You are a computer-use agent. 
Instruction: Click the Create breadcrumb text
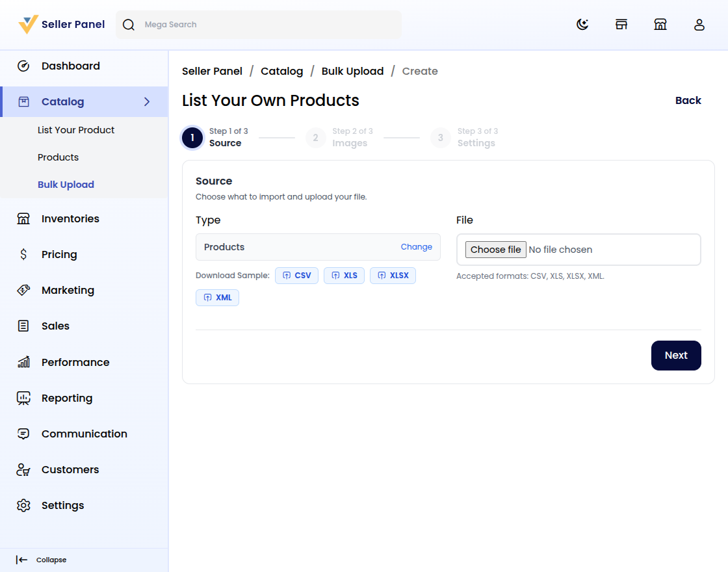tap(420, 71)
